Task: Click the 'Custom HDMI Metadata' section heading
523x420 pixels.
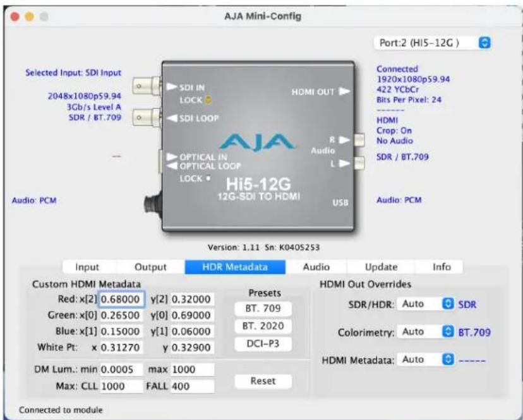Action: (87, 284)
